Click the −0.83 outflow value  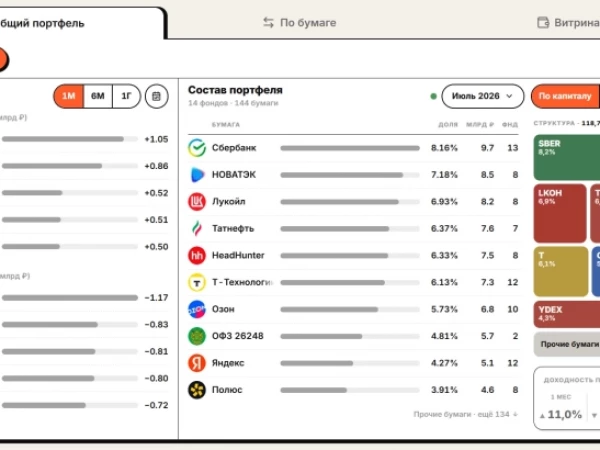[x=156, y=324]
